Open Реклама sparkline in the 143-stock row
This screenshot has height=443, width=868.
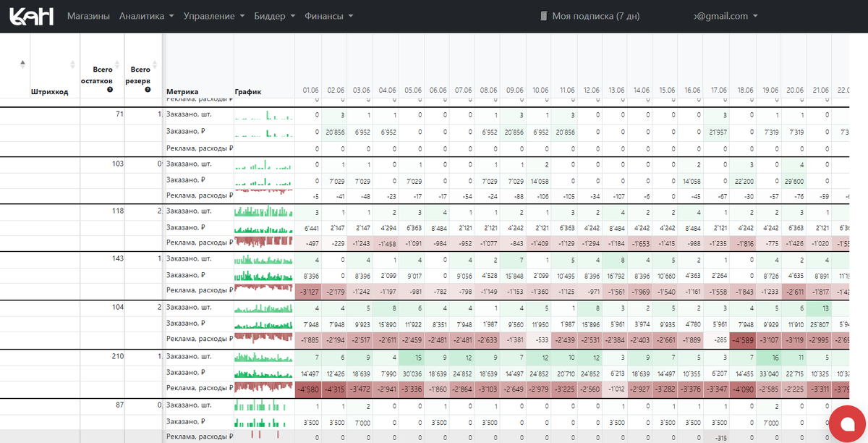265,290
